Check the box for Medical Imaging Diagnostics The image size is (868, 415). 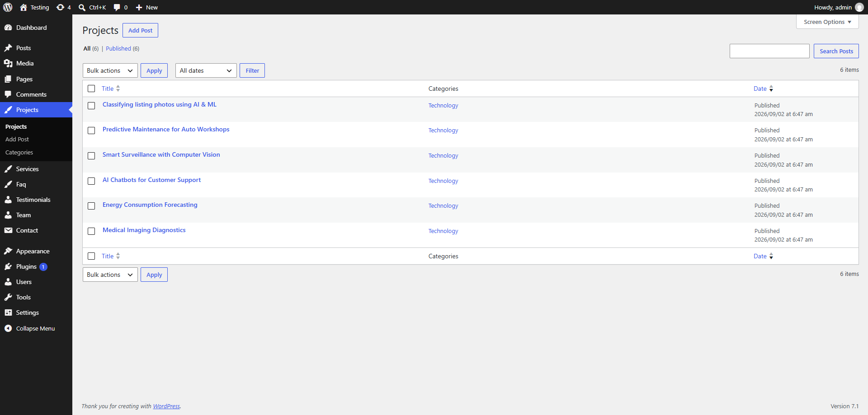[x=91, y=231]
